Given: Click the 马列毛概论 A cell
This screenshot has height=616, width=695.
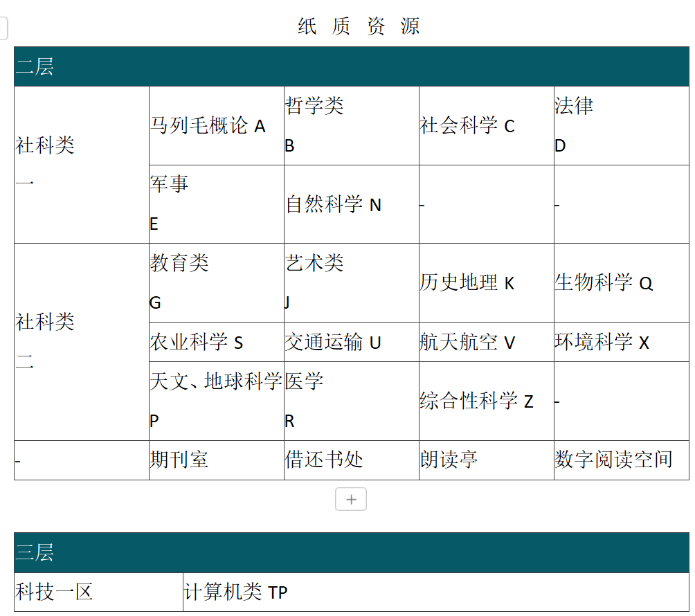Looking at the screenshot, I should tap(208, 126).
